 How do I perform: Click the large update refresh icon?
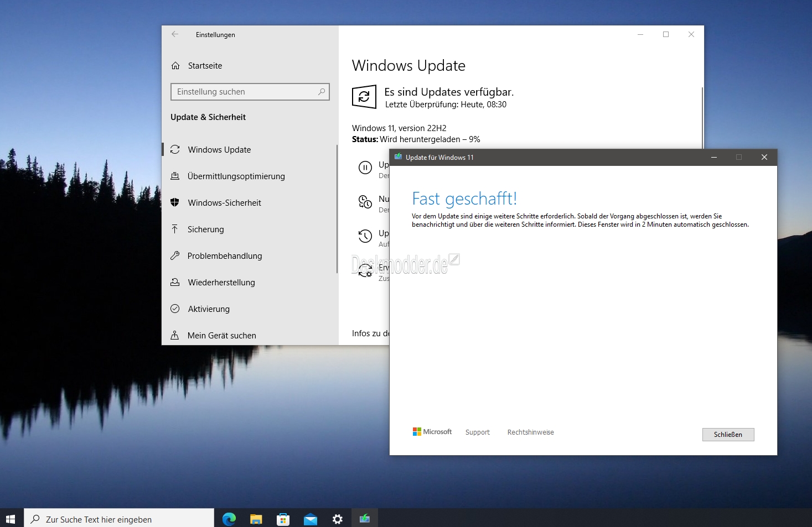[x=364, y=97]
